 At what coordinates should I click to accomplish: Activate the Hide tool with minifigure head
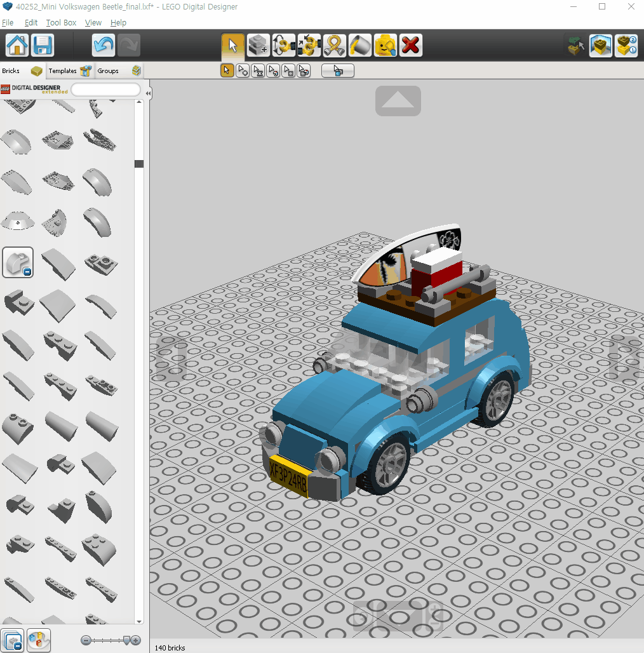click(385, 46)
